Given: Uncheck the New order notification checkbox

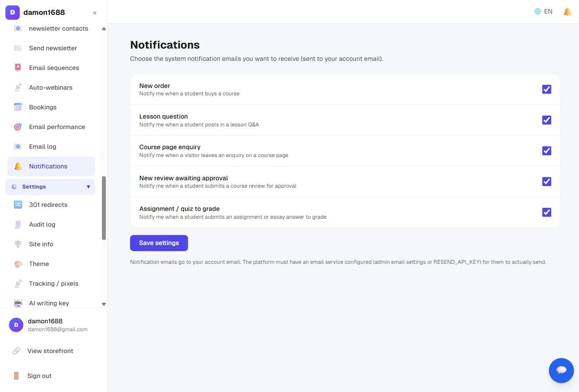Looking at the screenshot, I should [x=547, y=89].
